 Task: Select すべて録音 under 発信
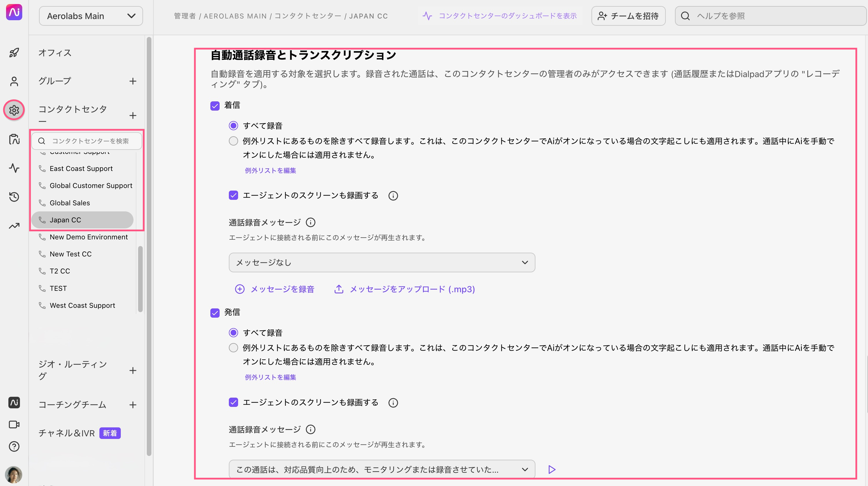(x=233, y=333)
